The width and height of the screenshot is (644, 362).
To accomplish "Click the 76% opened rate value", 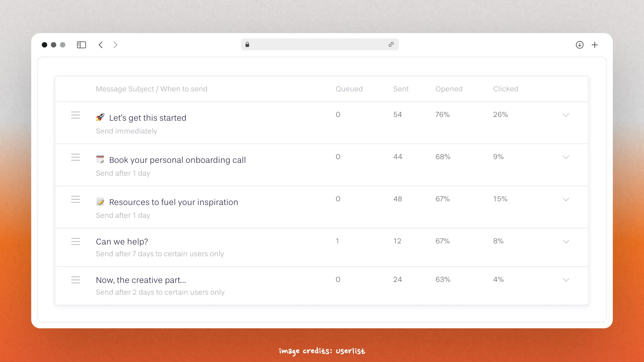I will (442, 114).
